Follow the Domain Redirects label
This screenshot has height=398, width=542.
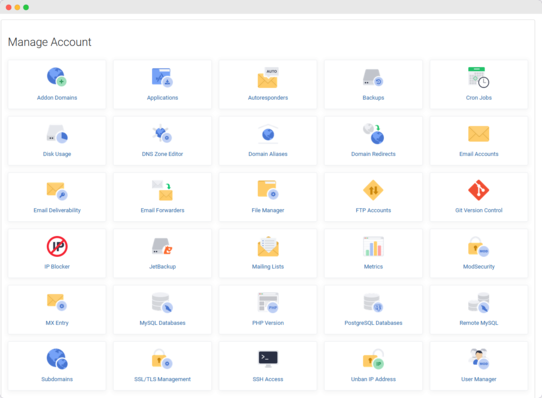tap(373, 154)
